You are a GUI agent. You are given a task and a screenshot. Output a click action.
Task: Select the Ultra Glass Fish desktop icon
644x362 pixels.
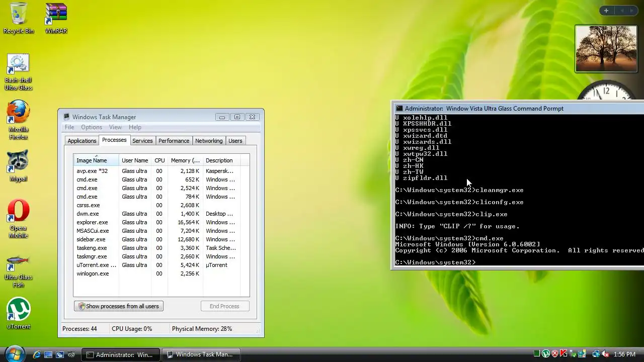(x=19, y=271)
